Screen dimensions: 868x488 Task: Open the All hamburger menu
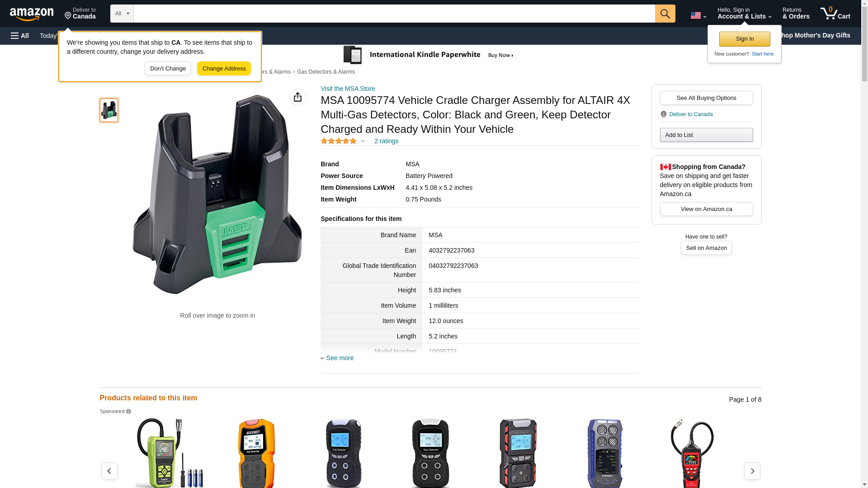click(x=20, y=36)
